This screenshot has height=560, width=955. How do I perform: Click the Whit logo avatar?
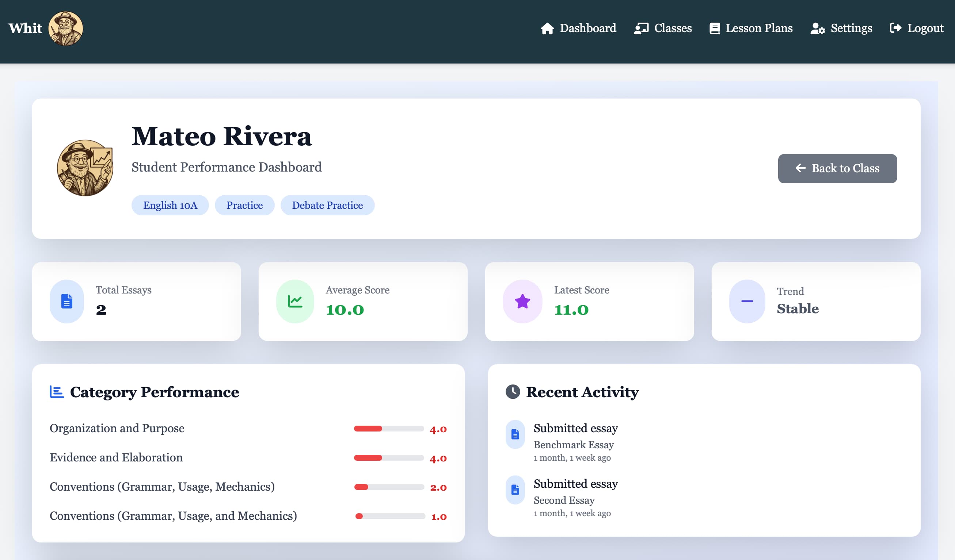pos(66,28)
